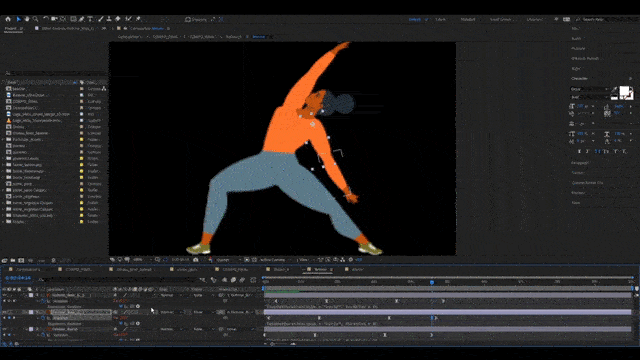Switch to Default workspace

click(415, 19)
